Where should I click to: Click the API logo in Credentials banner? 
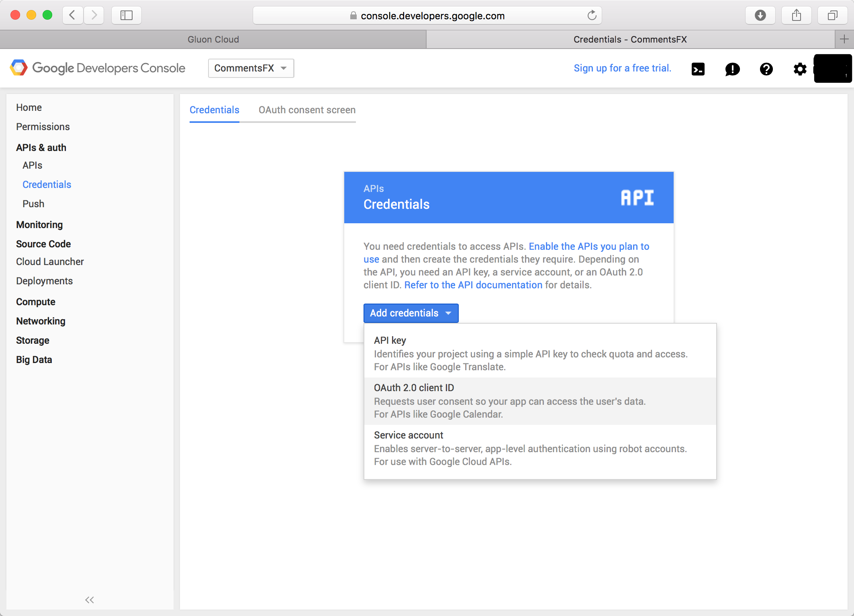click(637, 198)
